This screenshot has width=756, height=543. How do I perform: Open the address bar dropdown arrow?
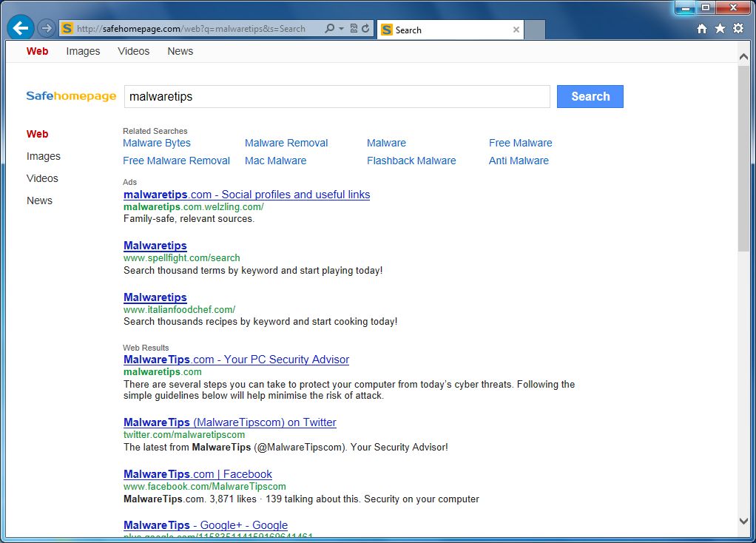[x=341, y=28]
